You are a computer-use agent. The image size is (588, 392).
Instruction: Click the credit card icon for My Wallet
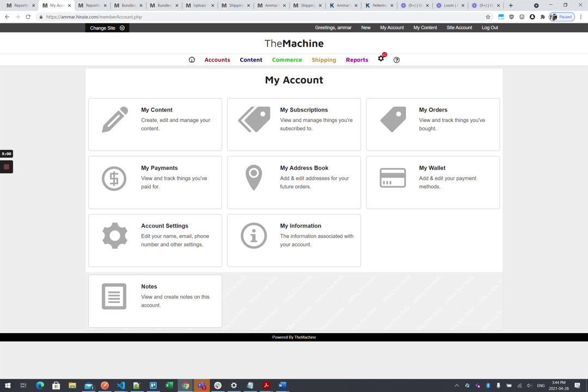click(393, 177)
